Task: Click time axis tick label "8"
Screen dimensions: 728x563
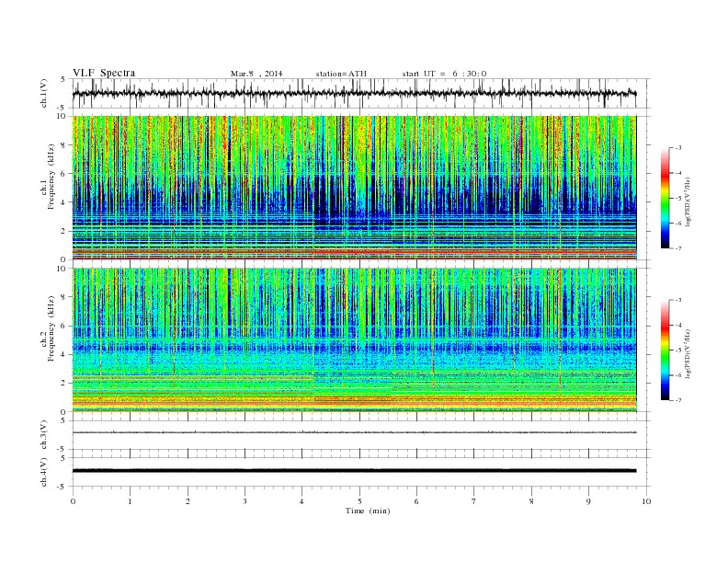Action: (x=531, y=501)
